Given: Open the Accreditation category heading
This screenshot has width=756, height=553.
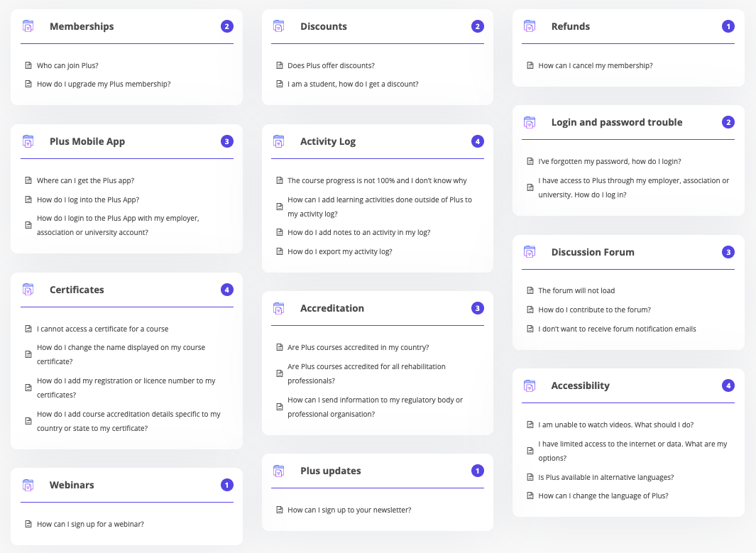Looking at the screenshot, I should tap(332, 308).
